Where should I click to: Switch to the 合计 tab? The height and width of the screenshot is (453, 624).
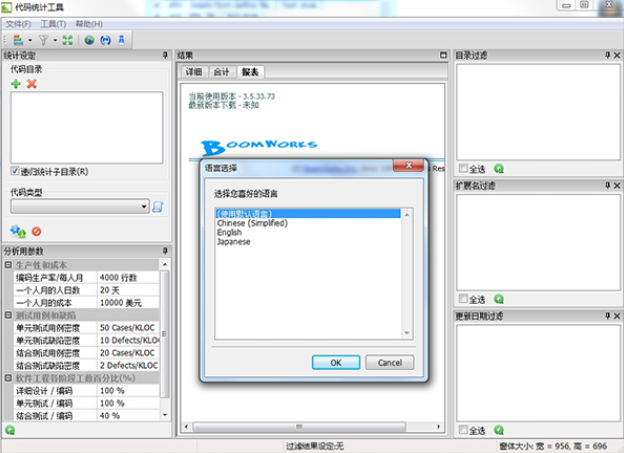(x=221, y=72)
